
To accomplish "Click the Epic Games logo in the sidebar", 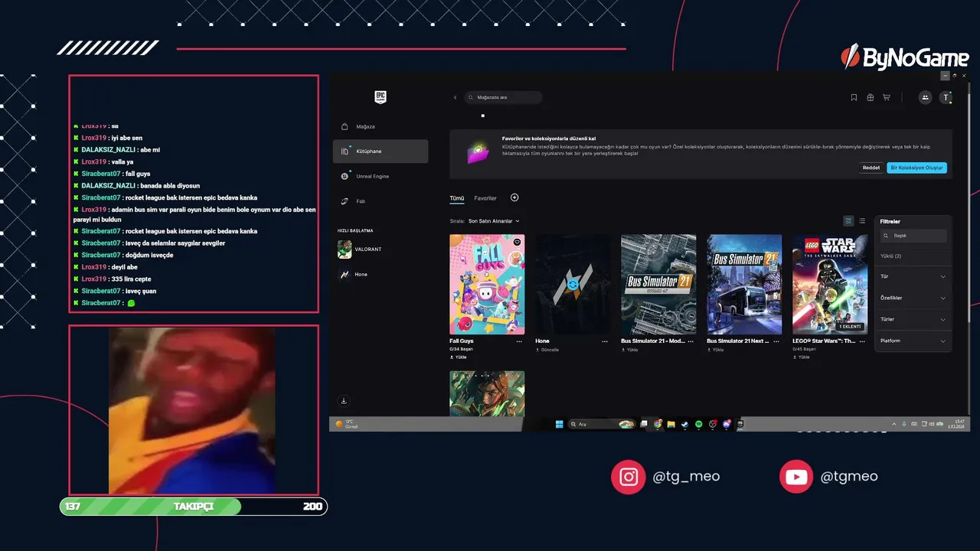I will pyautogui.click(x=381, y=97).
